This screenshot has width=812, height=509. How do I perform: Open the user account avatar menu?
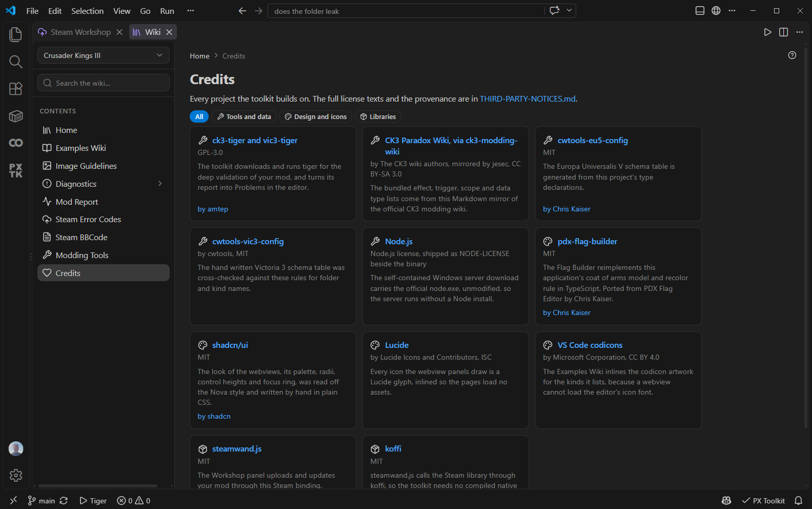[x=16, y=448]
